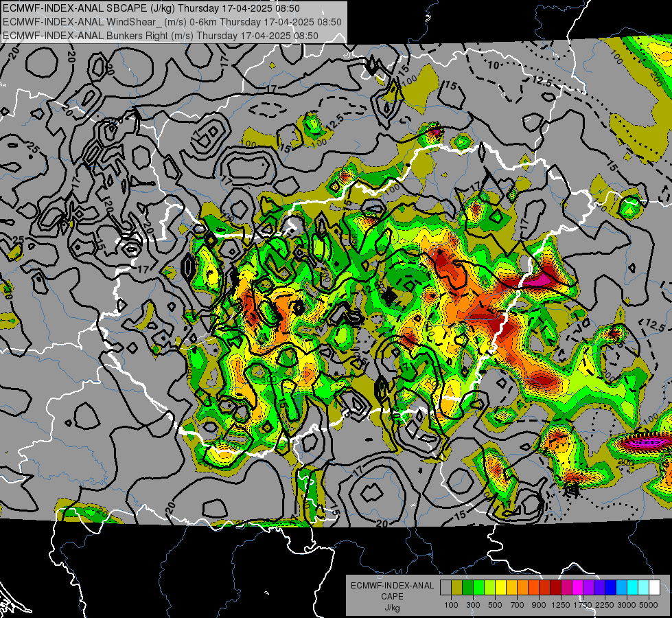Click the 1750 legend tick value
672x618 pixels.
click(583, 605)
